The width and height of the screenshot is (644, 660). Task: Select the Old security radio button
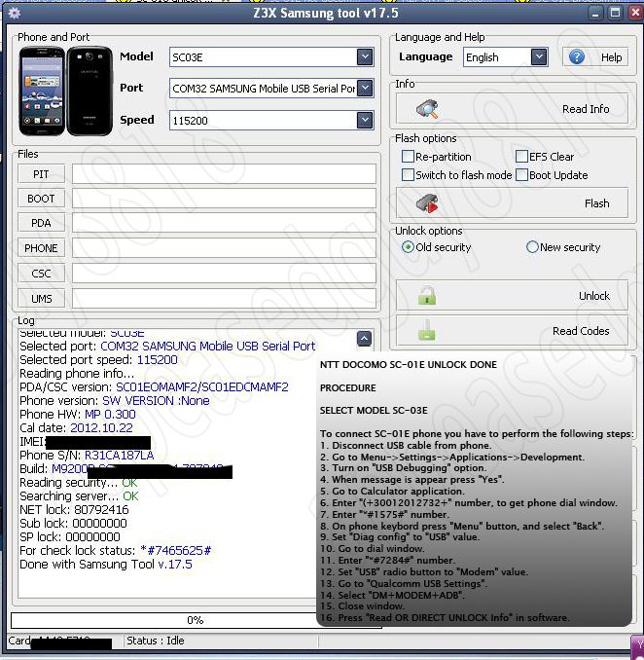[409, 247]
